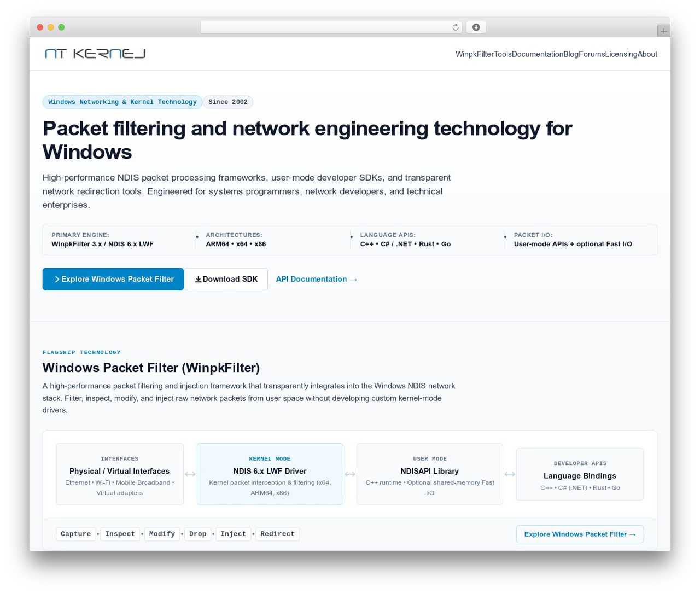
Task: Click the Since 2002 badge
Action: point(228,102)
